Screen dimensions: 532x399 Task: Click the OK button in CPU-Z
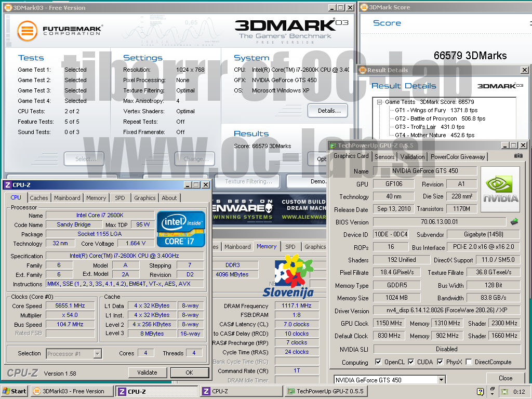point(189,372)
